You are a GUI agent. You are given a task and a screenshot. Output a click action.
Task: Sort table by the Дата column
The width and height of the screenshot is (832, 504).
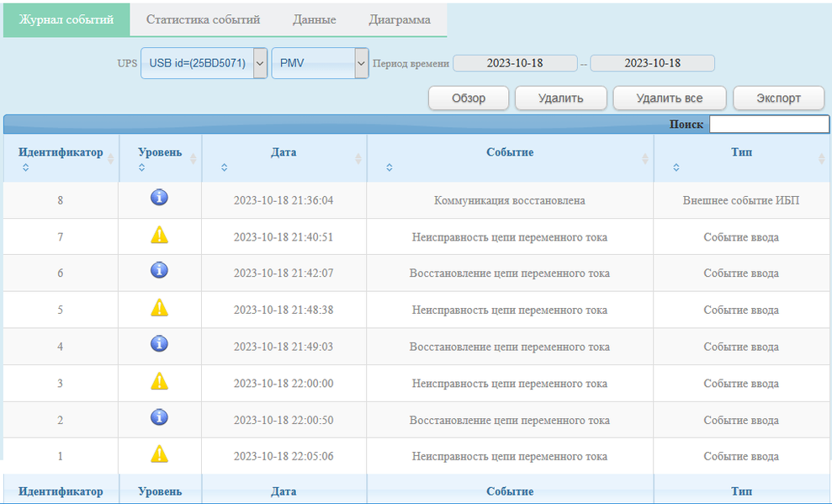click(284, 158)
